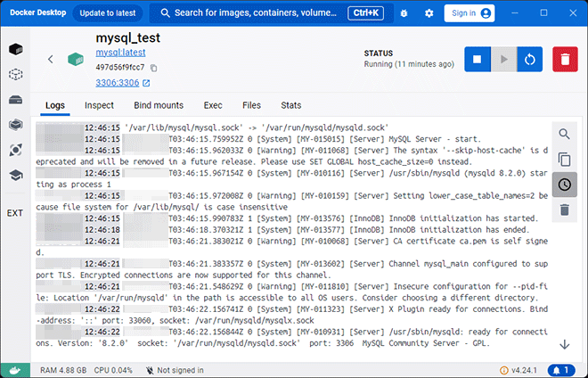Open the Builds section in sidebar
This screenshot has height=378, width=588.
[15, 125]
